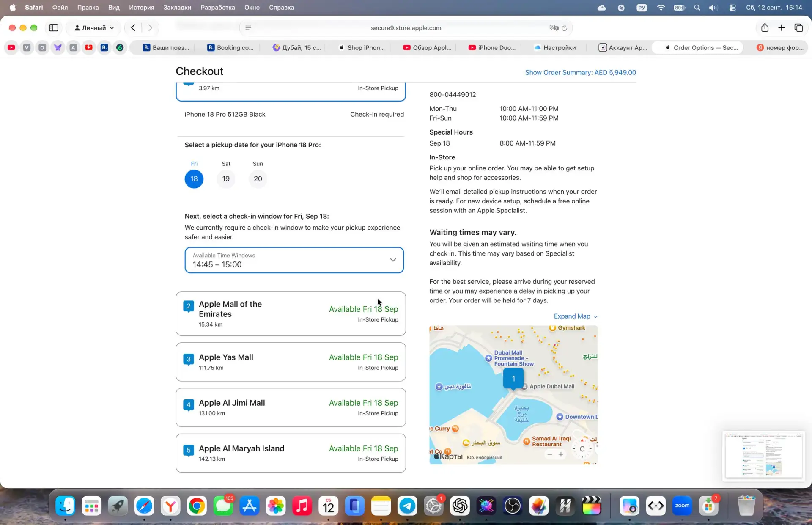Select Sat 19 pickup date

(x=226, y=179)
